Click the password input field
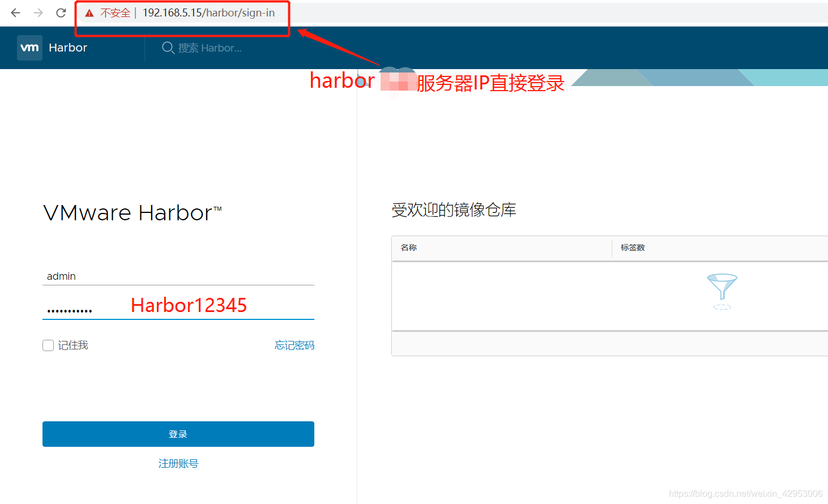This screenshot has width=828, height=504. [178, 309]
